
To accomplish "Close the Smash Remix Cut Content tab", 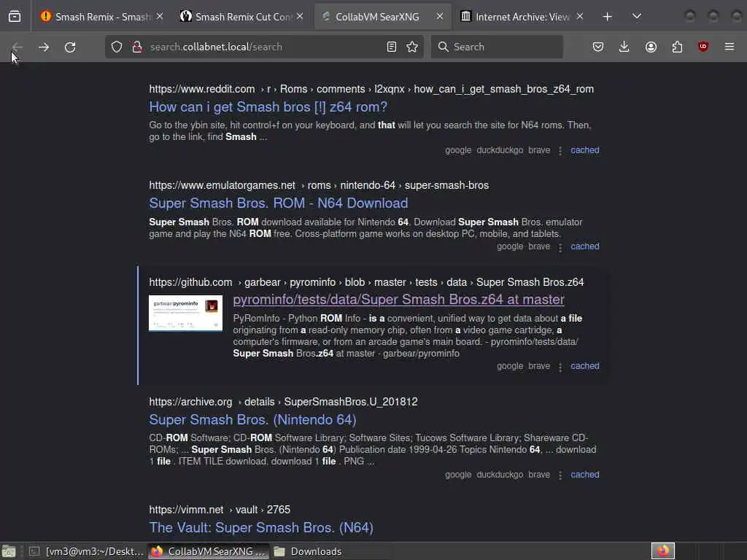I will pyautogui.click(x=300, y=17).
